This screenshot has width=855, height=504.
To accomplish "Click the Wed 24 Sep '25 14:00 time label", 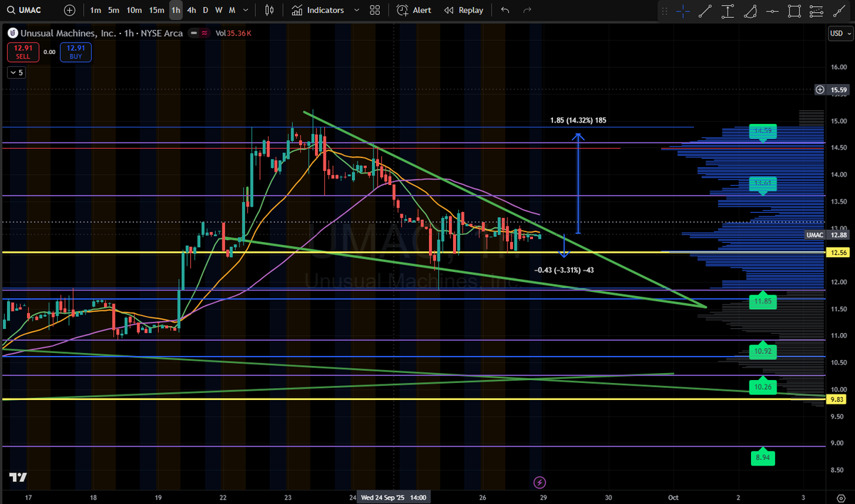I will pos(394,497).
